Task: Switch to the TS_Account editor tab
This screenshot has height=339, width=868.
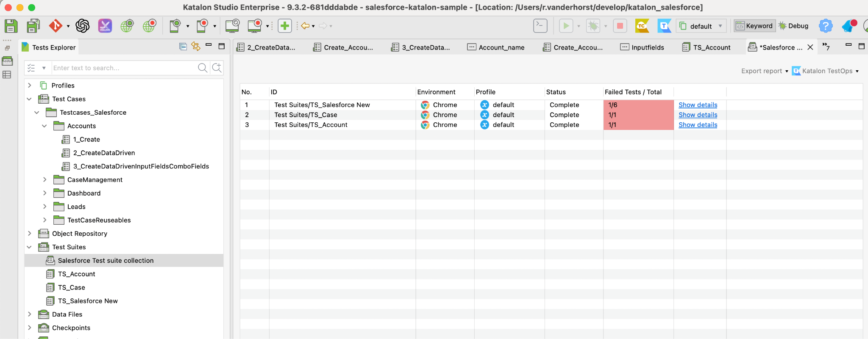Action: click(x=707, y=47)
